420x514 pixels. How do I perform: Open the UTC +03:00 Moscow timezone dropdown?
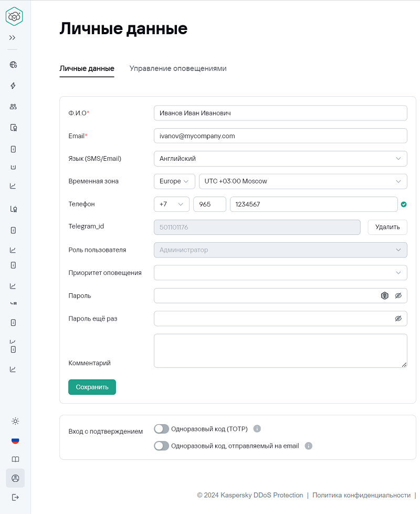click(303, 181)
